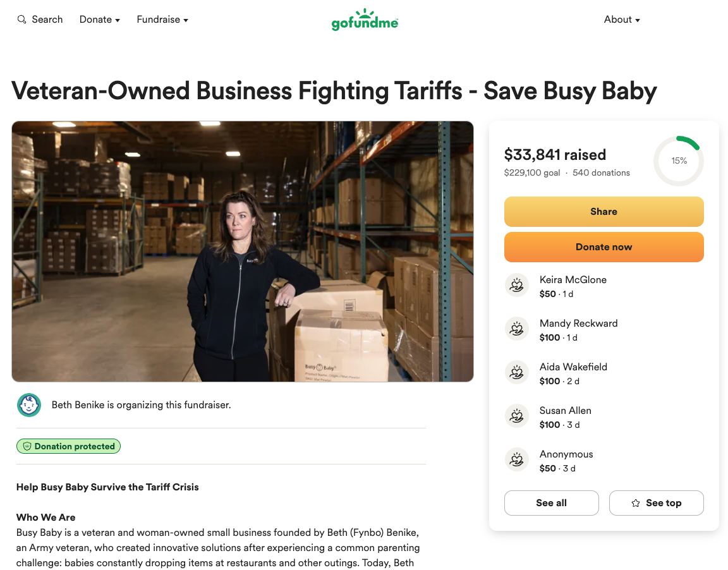Click the shield icon in the Donation protected badge
The height and width of the screenshot is (570, 728).
coord(27,447)
